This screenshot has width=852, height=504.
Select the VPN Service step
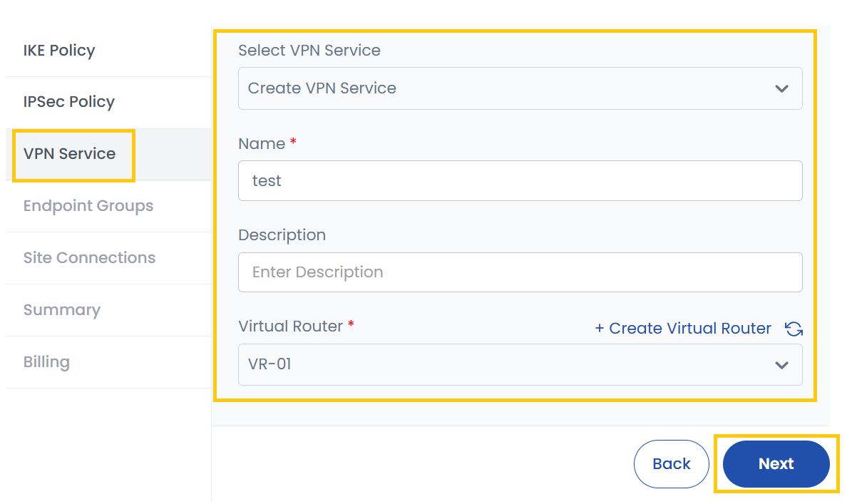tap(71, 154)
